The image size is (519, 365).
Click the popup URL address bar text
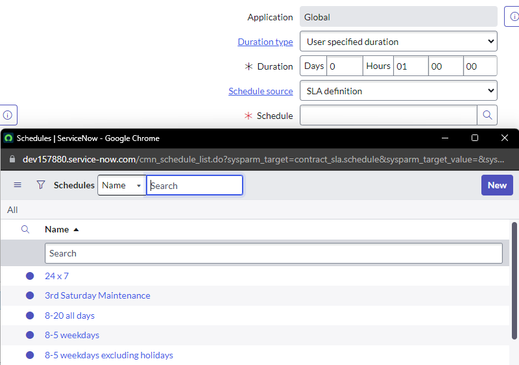coord(263,159)
